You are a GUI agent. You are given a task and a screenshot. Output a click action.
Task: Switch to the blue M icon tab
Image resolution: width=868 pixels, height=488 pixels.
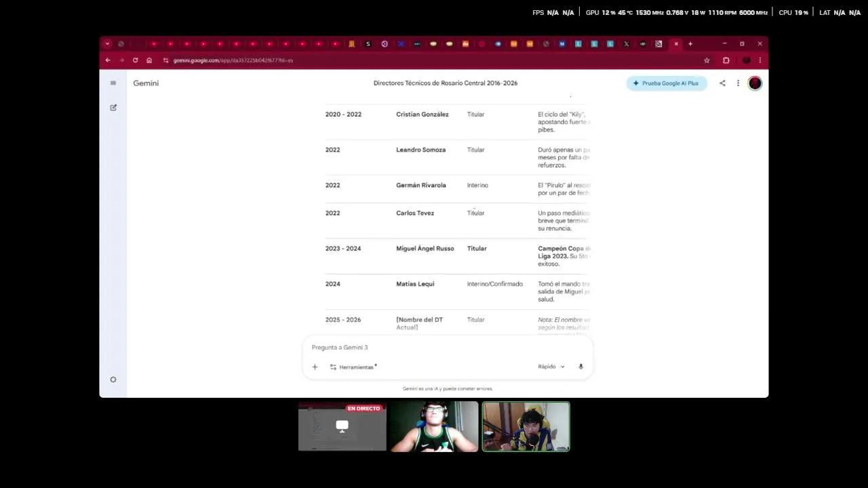562,44
